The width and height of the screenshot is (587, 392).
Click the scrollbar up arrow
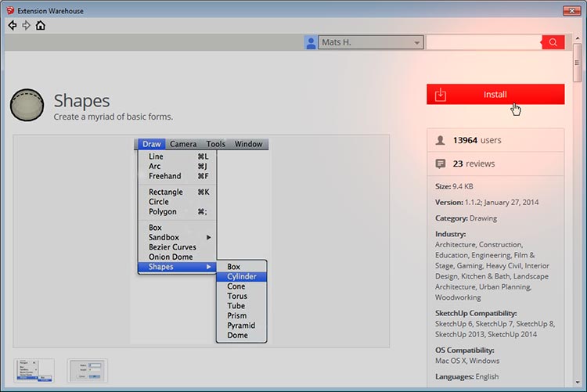577,38
